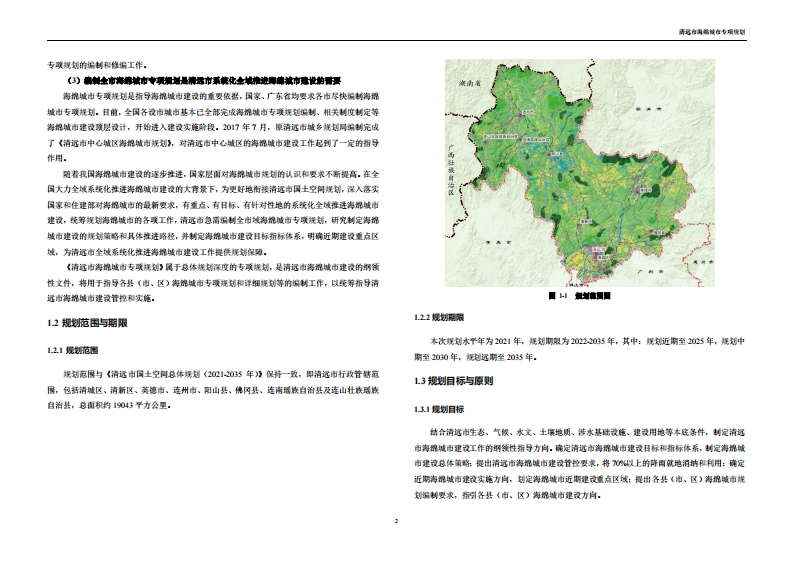
Task: Click heading '1.2 规划范围与期限'
Action: tap(87, 325)
